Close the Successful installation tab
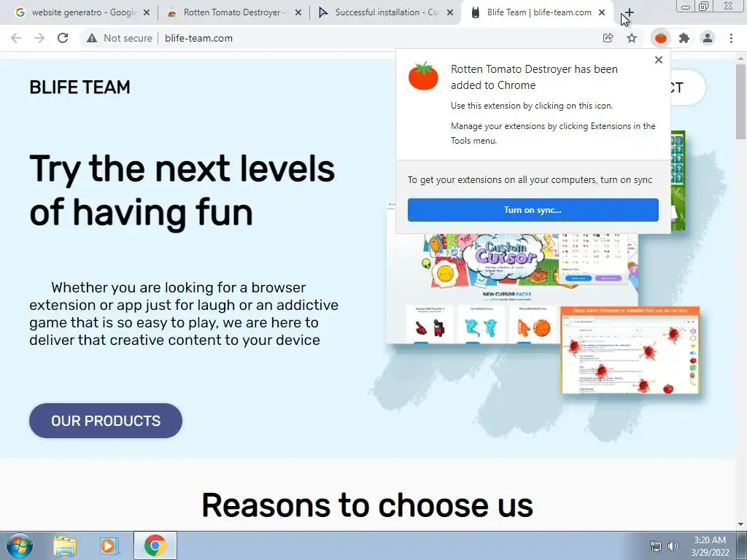 point(449,13)
